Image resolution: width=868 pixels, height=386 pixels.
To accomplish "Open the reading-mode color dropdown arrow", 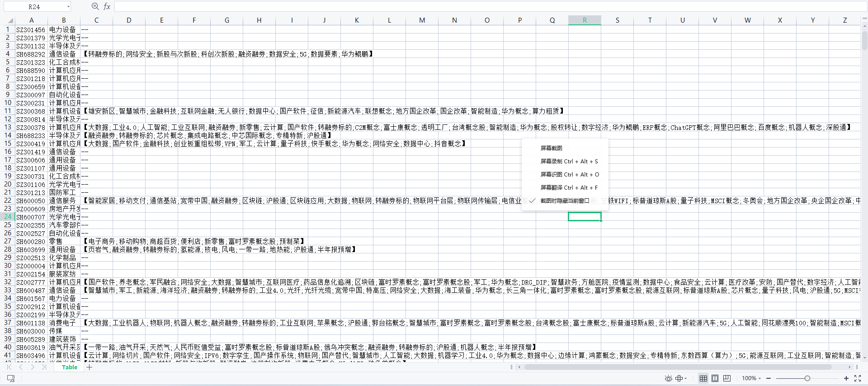I will click(x=685, y=379).
